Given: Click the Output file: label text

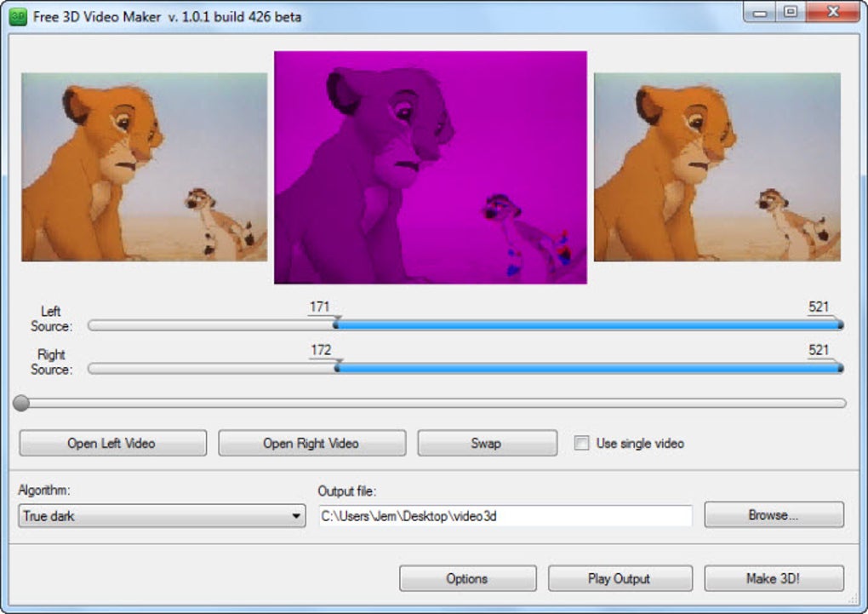Looking at the screenshot, I should tap(346, 491).
